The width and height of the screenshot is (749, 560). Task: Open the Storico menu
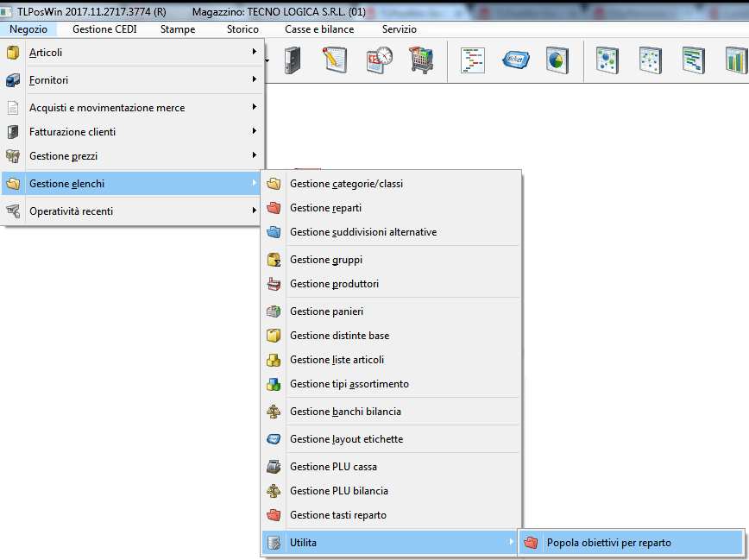242,29
